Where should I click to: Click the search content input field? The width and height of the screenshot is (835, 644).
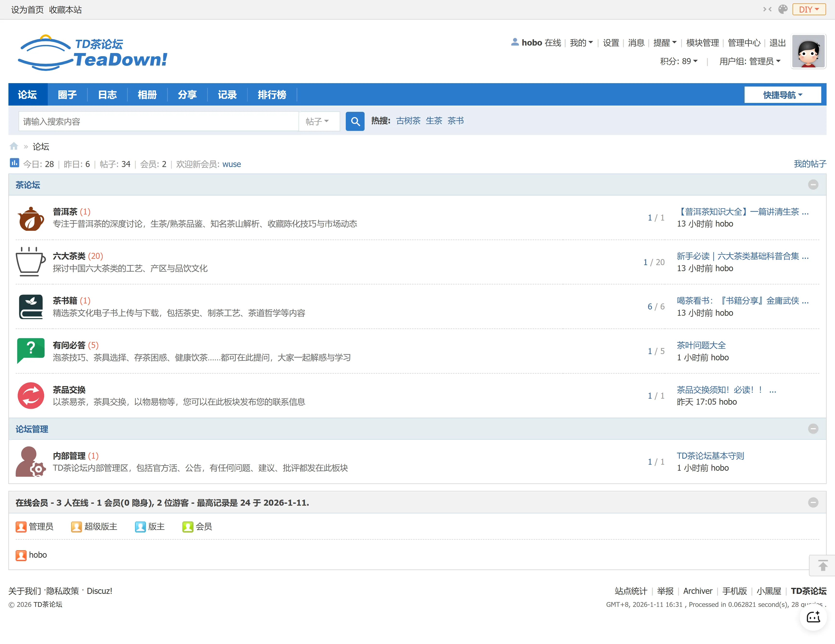click(x=158, y=121)
